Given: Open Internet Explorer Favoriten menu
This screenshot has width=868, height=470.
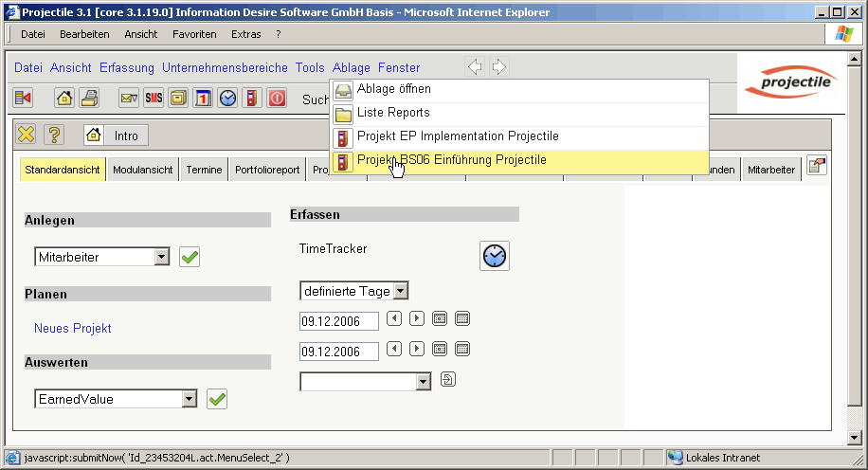Looking at the screenshot, I should pos(194,34).
